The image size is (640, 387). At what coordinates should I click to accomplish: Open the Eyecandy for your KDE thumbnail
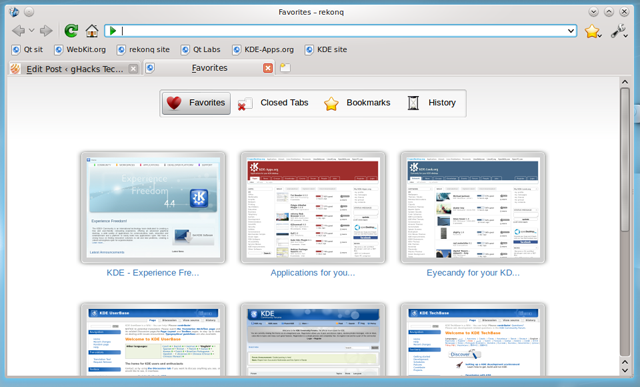(x=473, y=208)
